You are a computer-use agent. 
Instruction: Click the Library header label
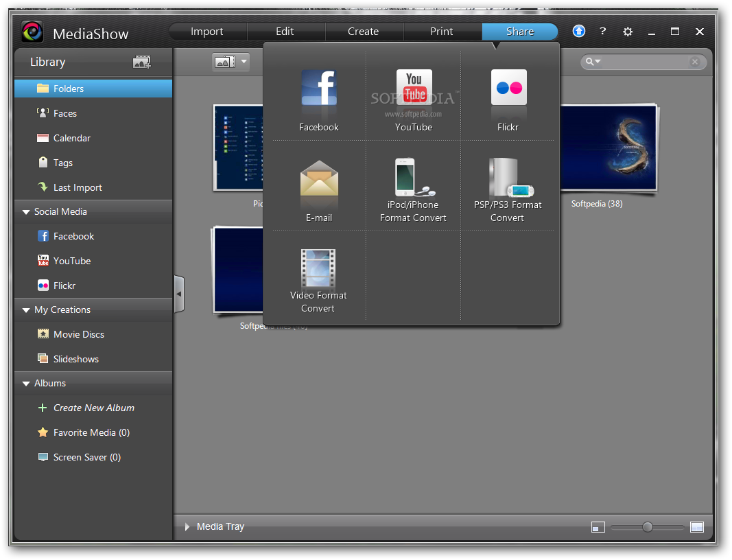pyautogui.click(x=47, y=62)
